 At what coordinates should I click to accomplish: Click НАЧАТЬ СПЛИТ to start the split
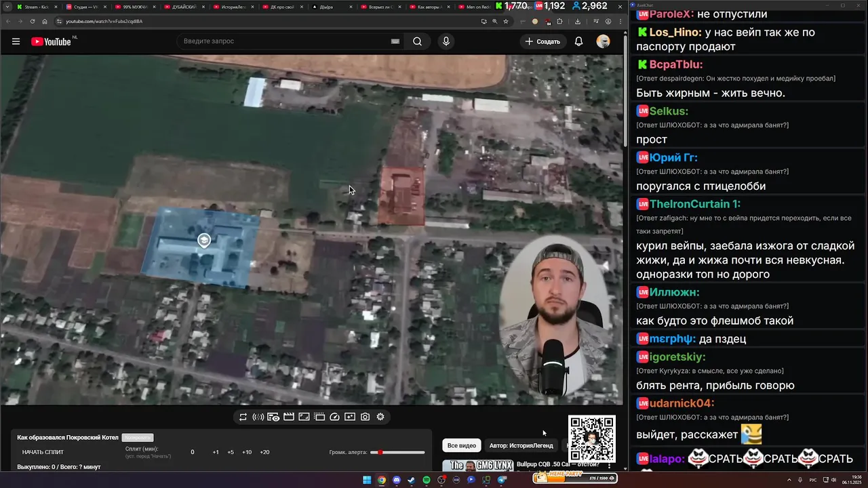43,452
